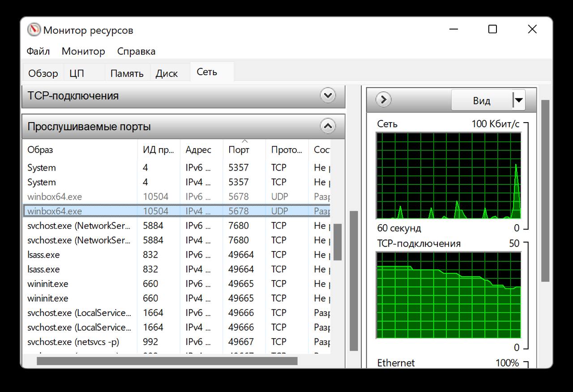This screenshot has width=573, height=392.
Task: Select the lsass.exe IPv6 row
Action: (176, 255)
